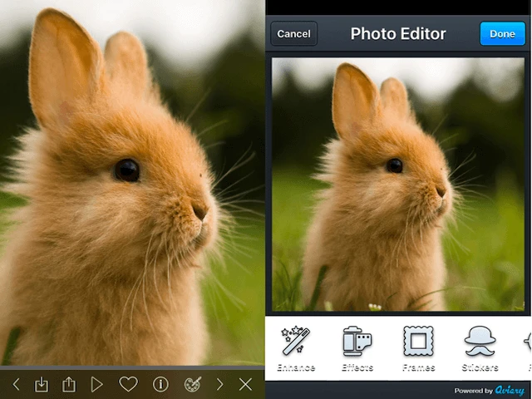
Task: Open the Stickers mustache hat tool
Action: (480, 348)
